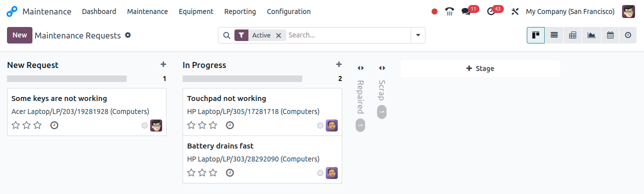
Task: Set first star priority on Touchpad card
Action: point(191,125)
